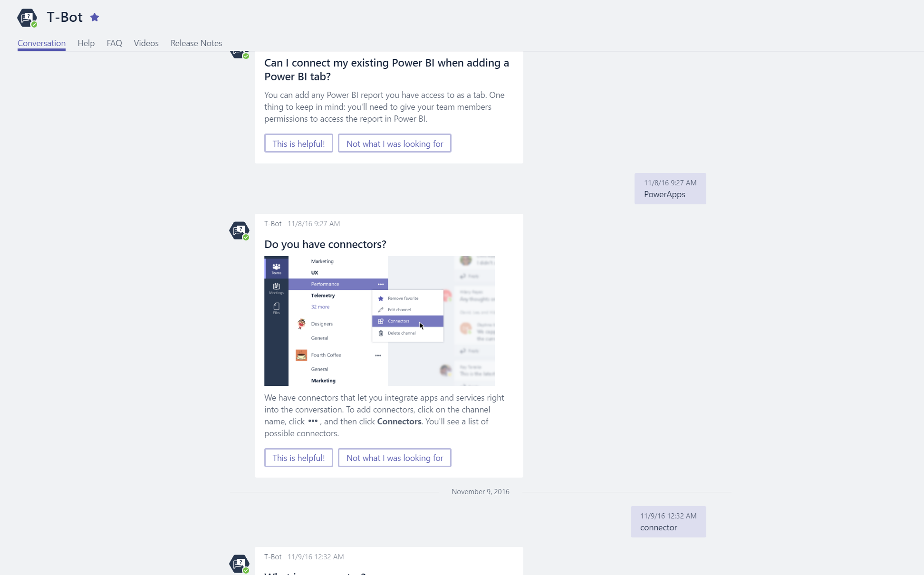Click the November 9, 2016 date divider
Screen dimensions: 924x575
tap(480, 492)
